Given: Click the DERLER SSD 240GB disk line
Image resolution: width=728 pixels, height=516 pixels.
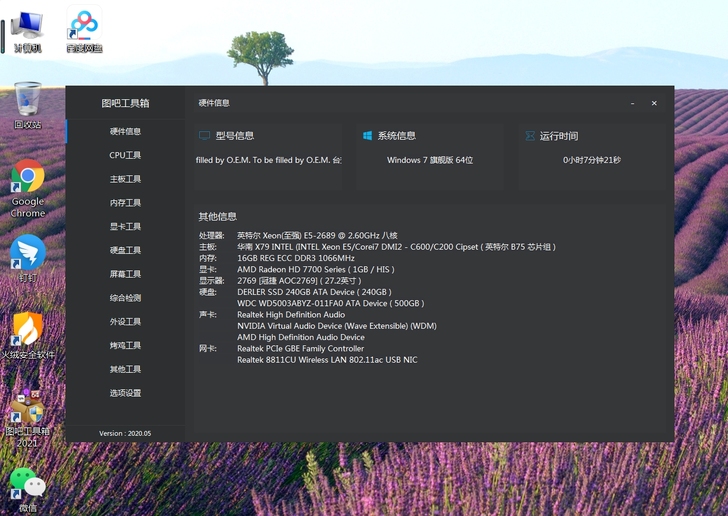Looking at the screenshot, I should [314, 292].
